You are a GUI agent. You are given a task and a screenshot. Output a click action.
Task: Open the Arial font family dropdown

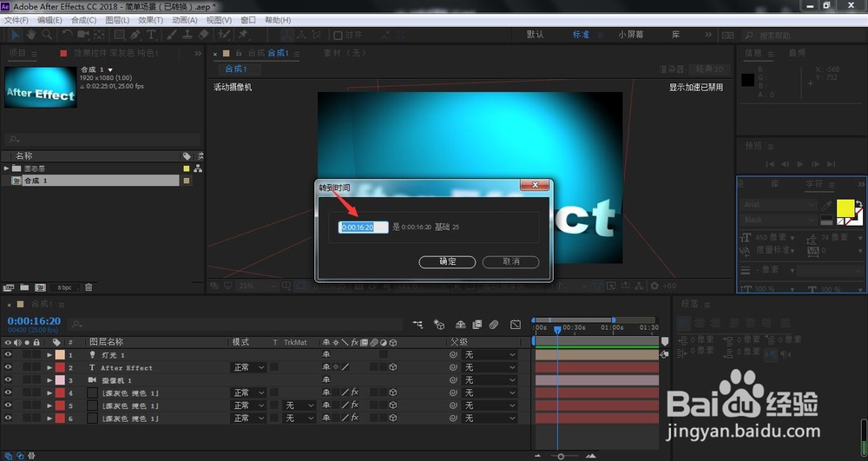(x=779, y=205)
